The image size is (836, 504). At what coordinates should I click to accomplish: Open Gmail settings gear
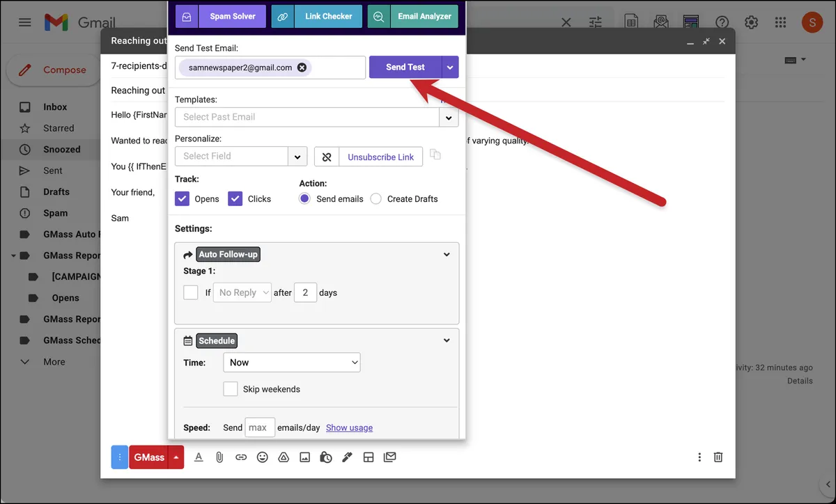click(751, 22)
